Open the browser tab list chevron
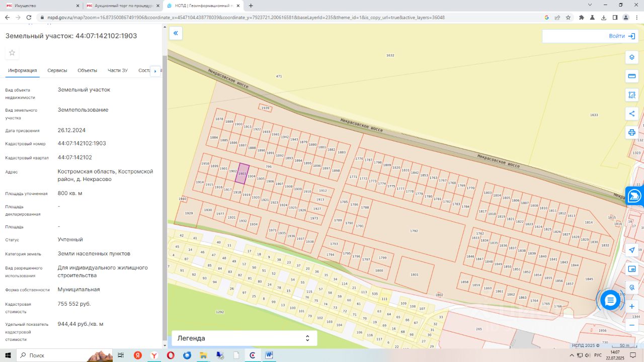644x362 pixels. click(x=590, y=5)
